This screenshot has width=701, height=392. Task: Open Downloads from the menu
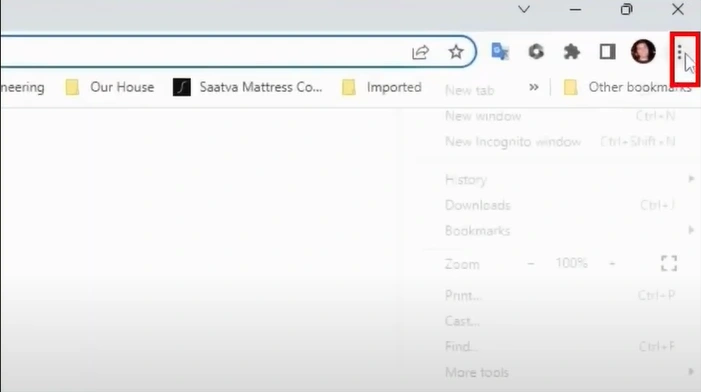pos(561,205)
